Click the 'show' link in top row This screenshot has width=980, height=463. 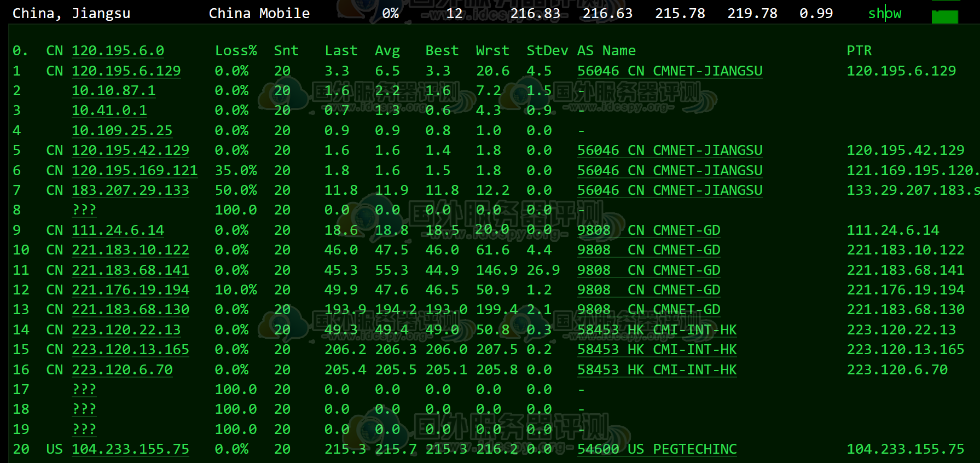885,13
